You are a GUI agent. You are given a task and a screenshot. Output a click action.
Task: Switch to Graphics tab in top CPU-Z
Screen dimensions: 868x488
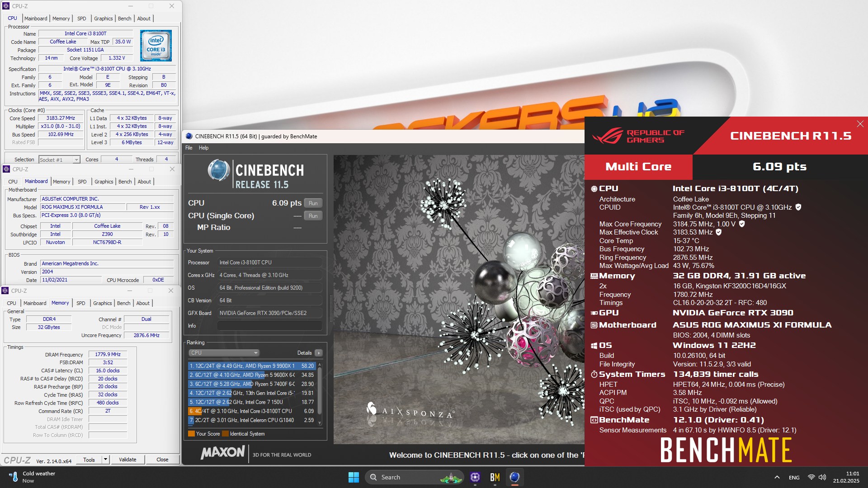coord(103,19)
